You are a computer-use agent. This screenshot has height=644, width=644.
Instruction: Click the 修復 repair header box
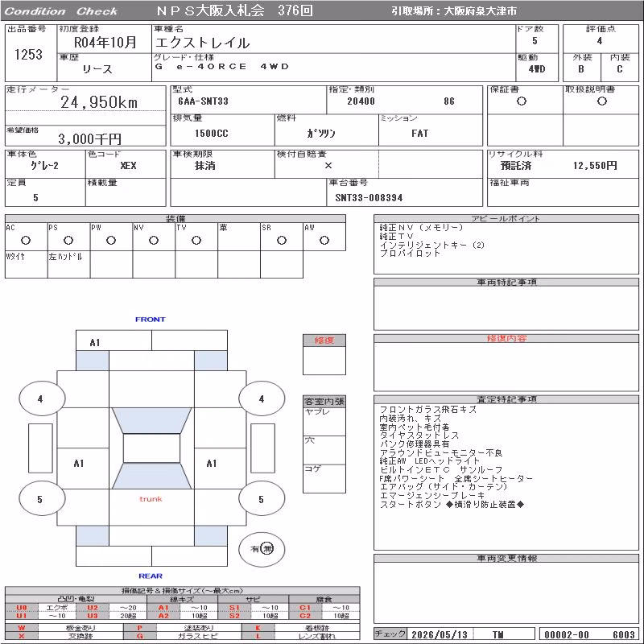[324, 341]
